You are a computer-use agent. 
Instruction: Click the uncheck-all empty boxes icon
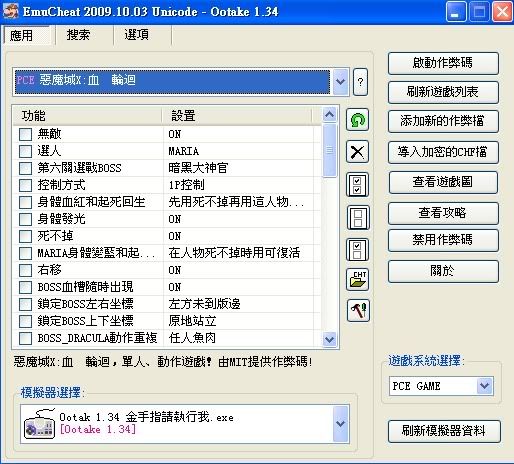358,217
